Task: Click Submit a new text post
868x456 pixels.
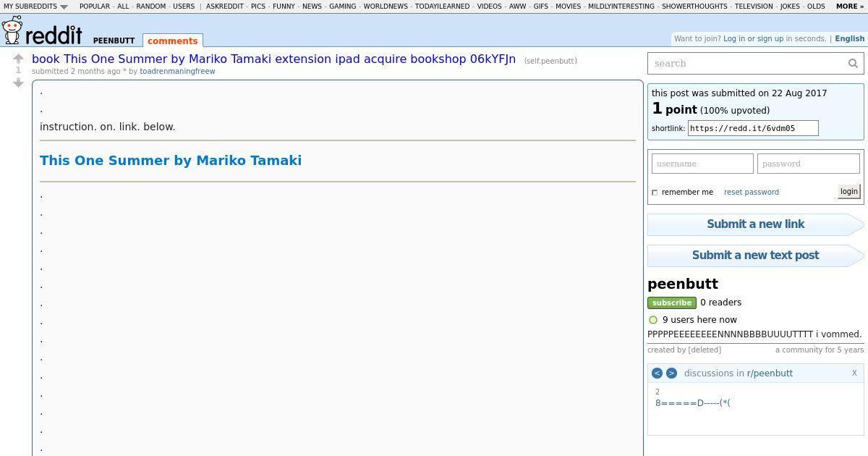Action: click(755, 256)
